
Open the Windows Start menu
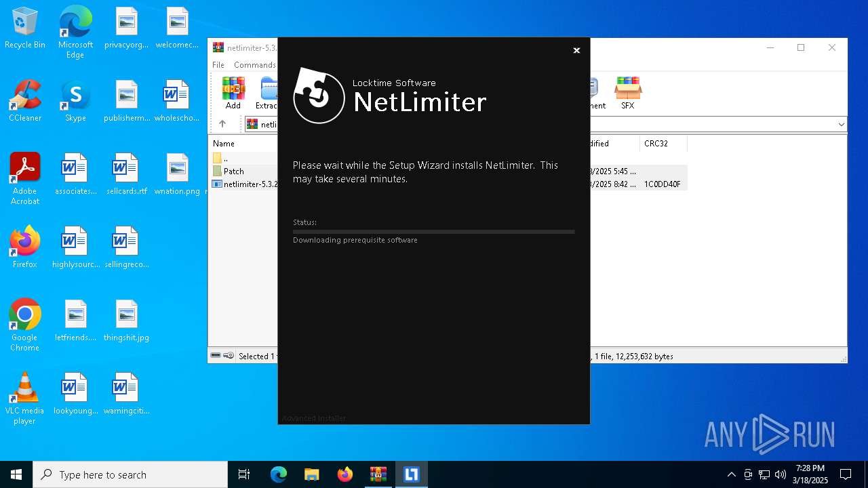click(16, 474)
